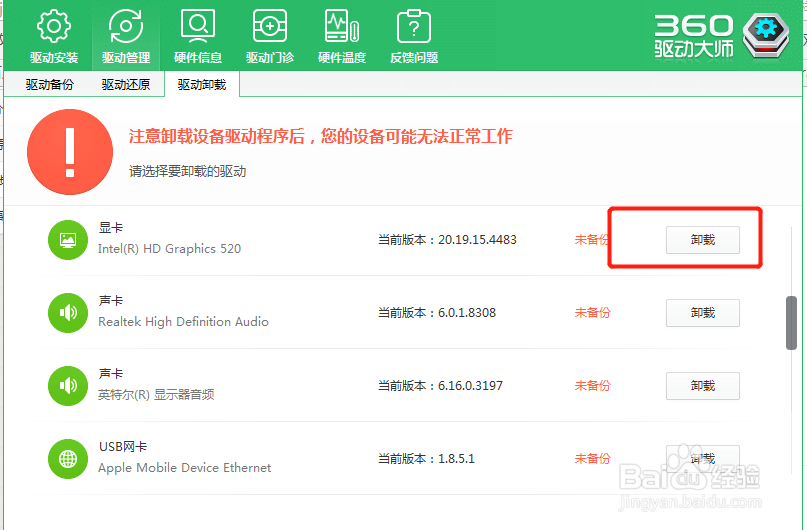Click 未备份 status for Intel HD Graphics
The width and height of the screenshot is (807, 530).
click(591, 240)
